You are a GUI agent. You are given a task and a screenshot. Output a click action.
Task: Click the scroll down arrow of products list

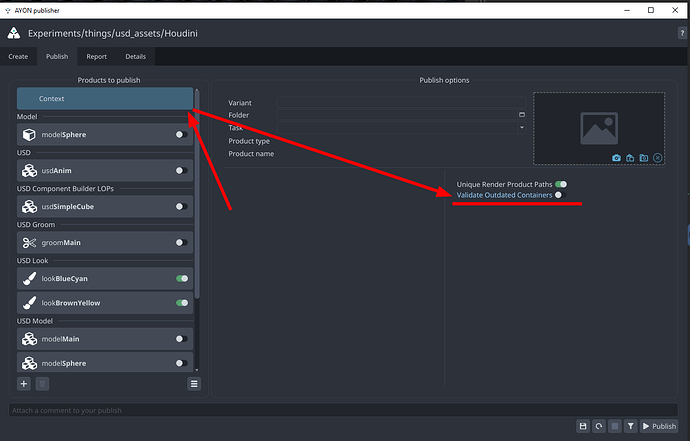pos(197,370)
